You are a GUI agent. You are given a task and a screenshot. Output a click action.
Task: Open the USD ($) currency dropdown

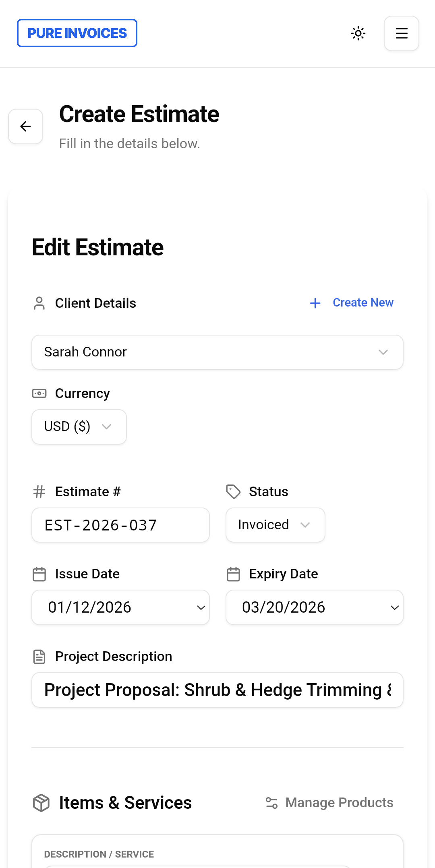pyautogui.click(x=79, y=427)
